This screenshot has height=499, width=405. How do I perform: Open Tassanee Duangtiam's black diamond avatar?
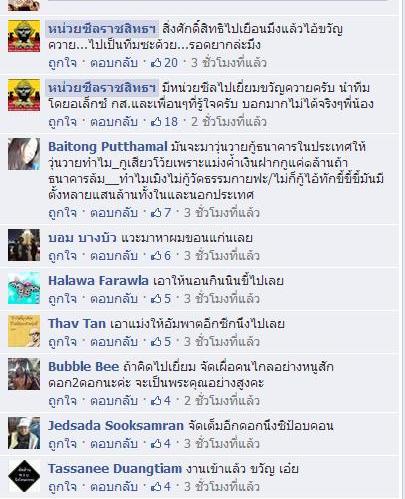24,476
